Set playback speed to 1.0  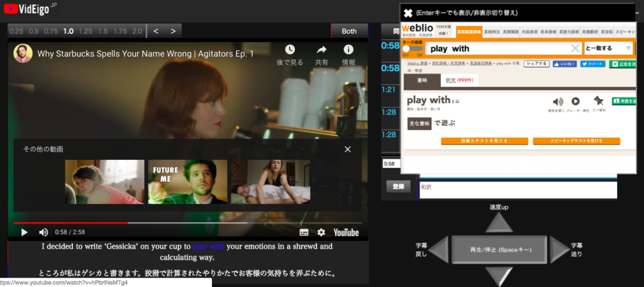(68, 31)
